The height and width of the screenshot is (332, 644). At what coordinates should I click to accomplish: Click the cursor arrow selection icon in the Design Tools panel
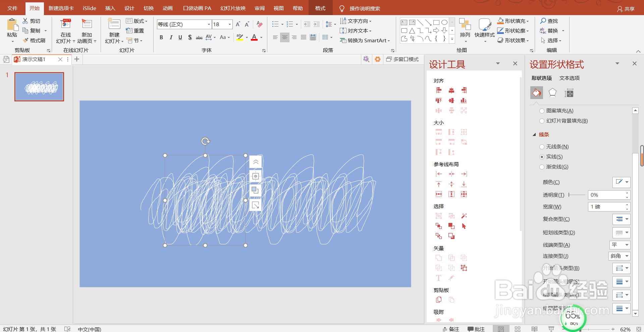tap(464, 226)
